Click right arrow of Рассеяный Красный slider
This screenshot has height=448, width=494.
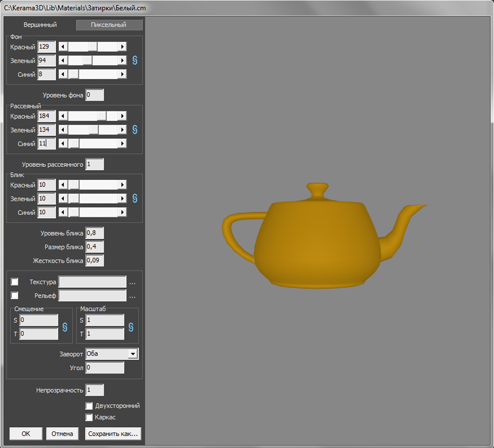coord(122,116)
